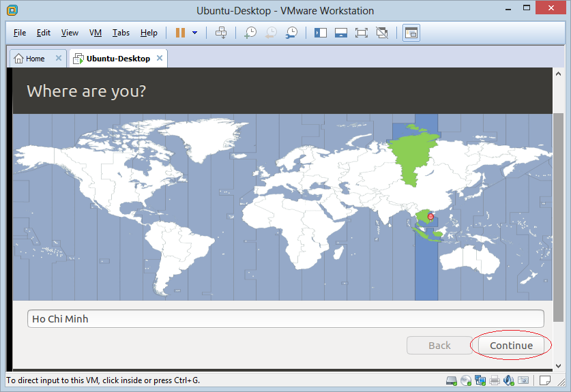Click the Back button
The height and width of the screenshot is (392, 571).
coord(439,346)
